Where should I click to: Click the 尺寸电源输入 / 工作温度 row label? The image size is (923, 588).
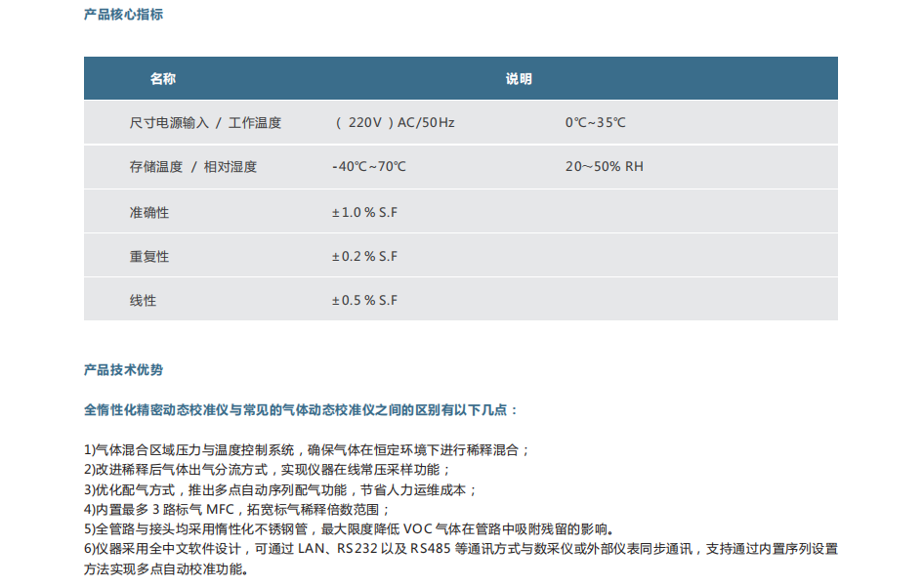click(x=205, y=123)
